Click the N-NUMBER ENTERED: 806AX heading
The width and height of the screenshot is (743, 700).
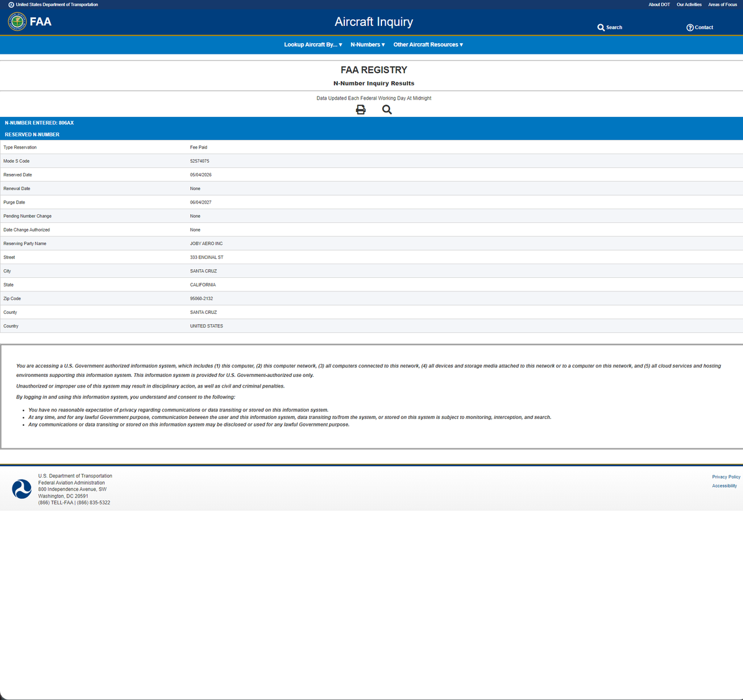(39, 123)
